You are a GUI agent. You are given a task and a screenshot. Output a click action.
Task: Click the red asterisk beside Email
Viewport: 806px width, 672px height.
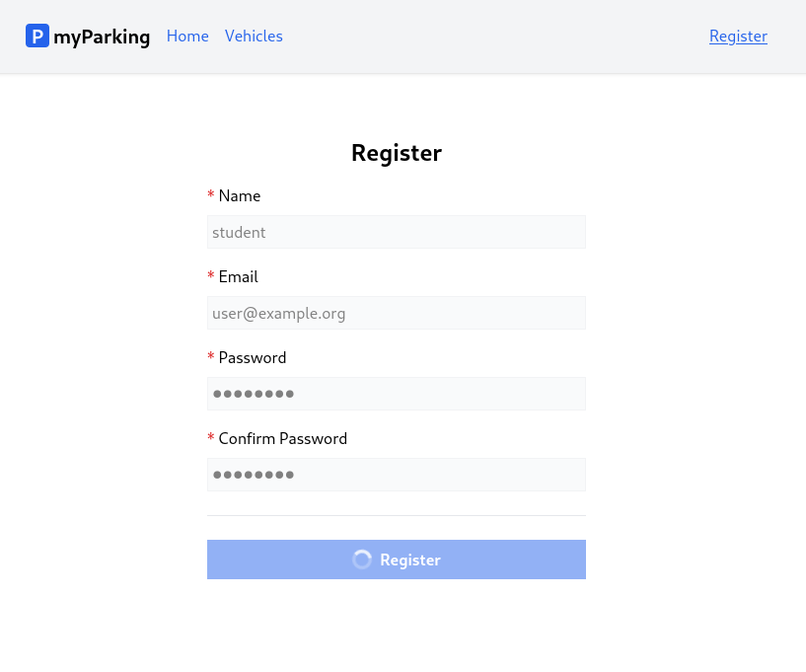click(211, 275)
